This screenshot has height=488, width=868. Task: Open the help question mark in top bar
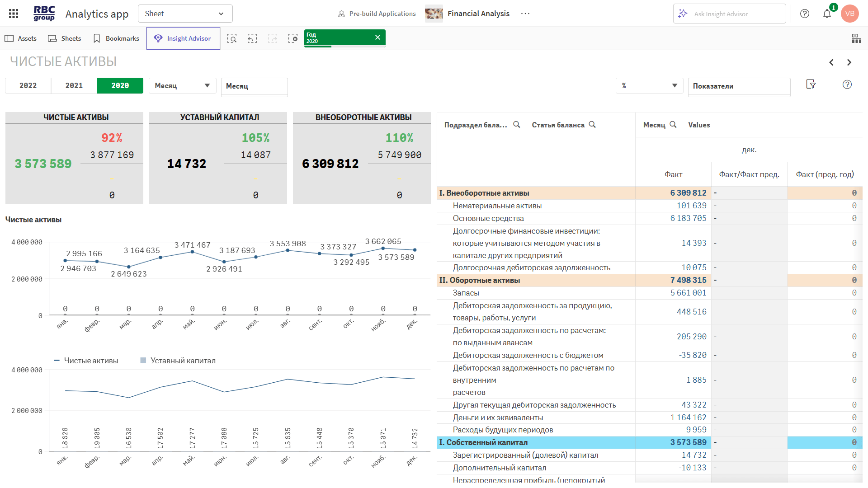[805, 14]
